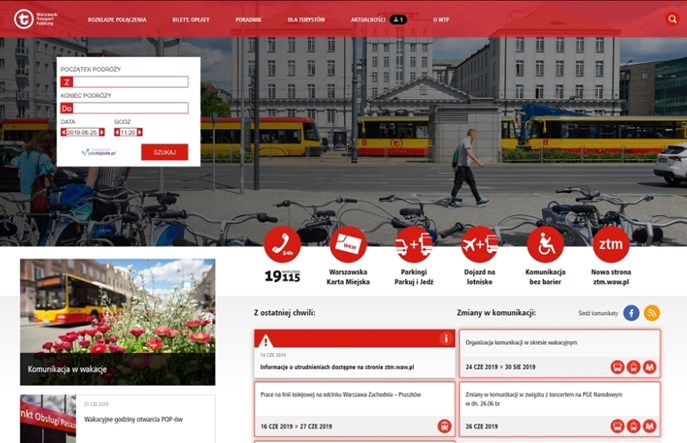This screenshot has height=443, width=687.
Task: Click metro M icon on PGE Narodowy concert card
Action: (649, 426)
